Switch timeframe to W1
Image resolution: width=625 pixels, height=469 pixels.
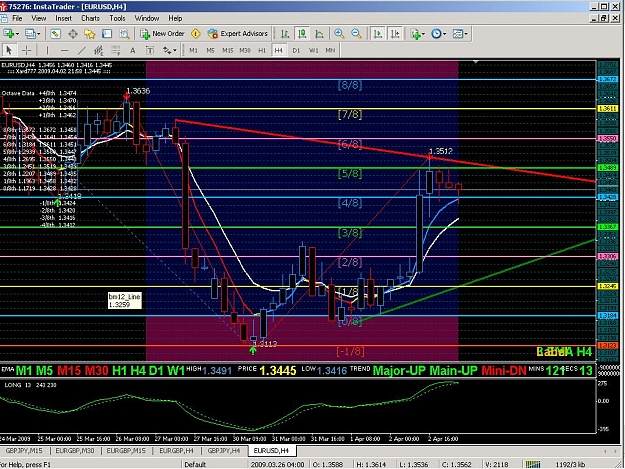pos(314,51)
